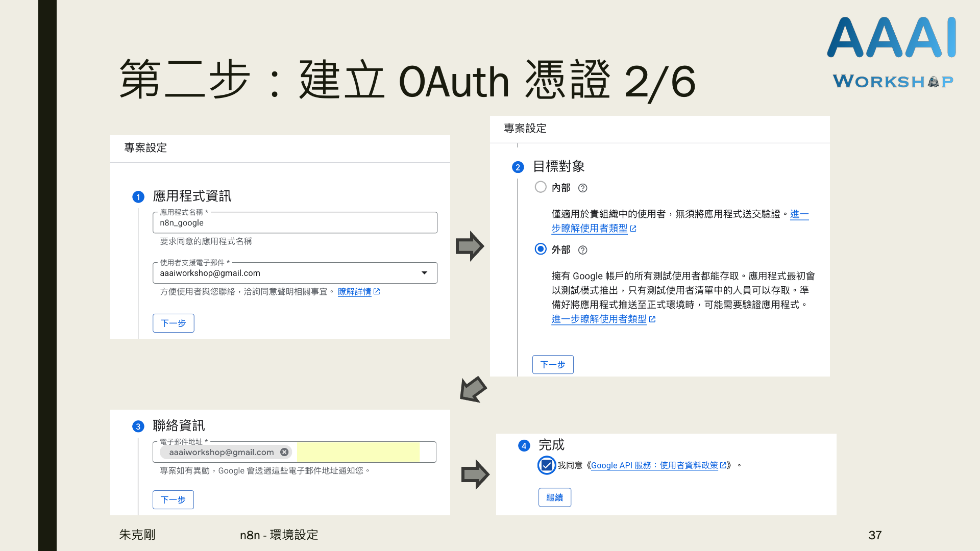This screenshot has height=551, width=980.
Task: Select the 外部 radio button
Action: coord(541,249)
